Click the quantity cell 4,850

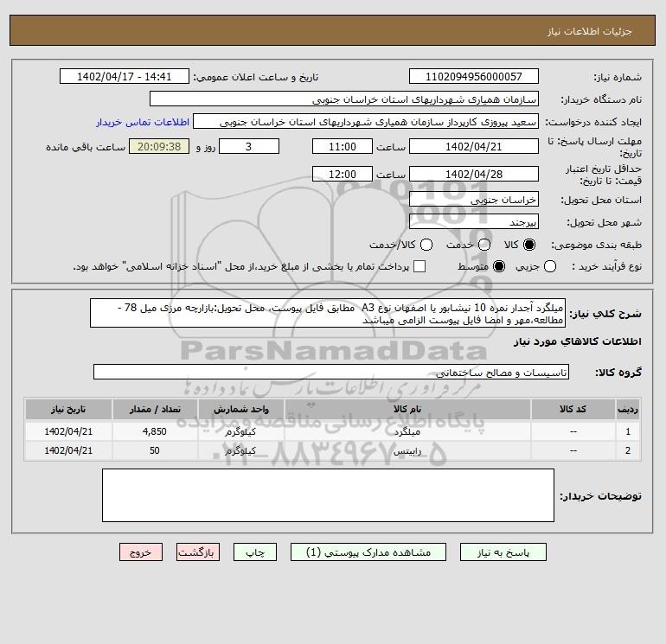[x=155, y=431]
